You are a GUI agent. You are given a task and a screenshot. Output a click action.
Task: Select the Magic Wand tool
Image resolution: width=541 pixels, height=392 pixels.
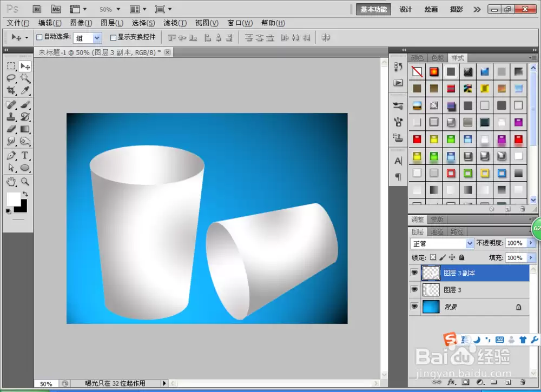point(25,78)
